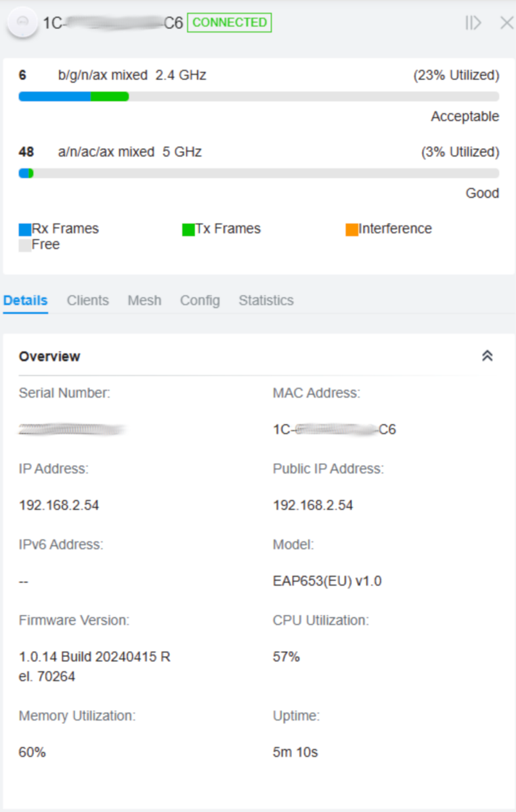Click the EAP653(EU) v1.0 model text
The width and height of the screenshot is (516, 812).
[327, 581]
